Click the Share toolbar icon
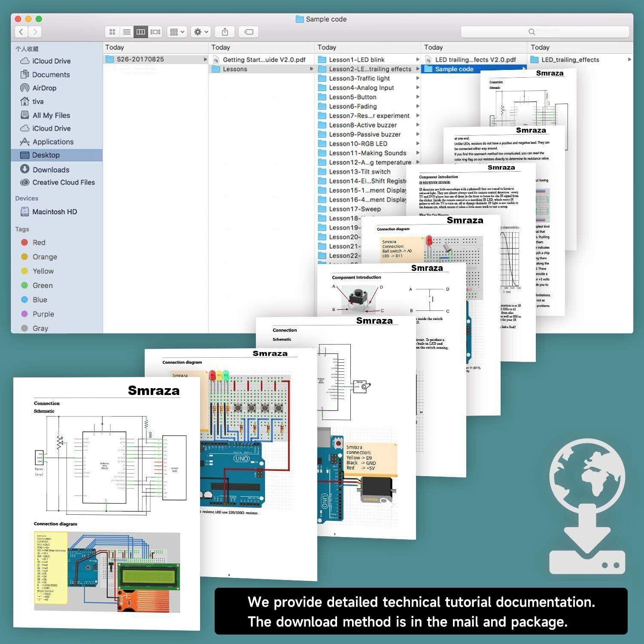This screenshot has width=644, height=644. pos(225,32)
